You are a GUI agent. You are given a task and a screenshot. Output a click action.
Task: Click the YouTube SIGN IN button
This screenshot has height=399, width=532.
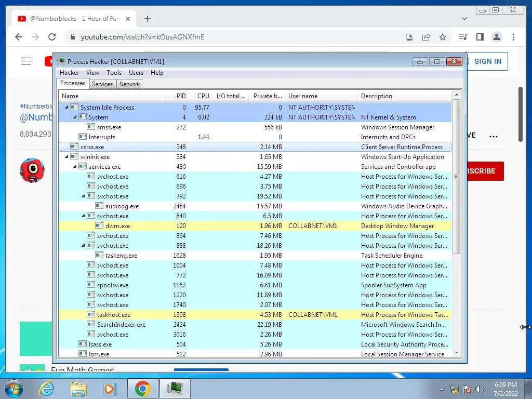tap(487, 61)
